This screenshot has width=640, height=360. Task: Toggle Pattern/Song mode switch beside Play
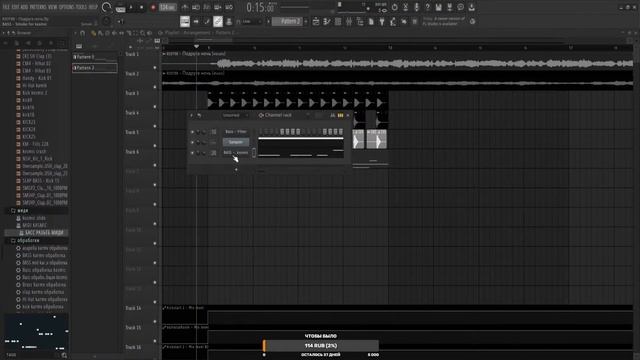[x=120, y=8]
